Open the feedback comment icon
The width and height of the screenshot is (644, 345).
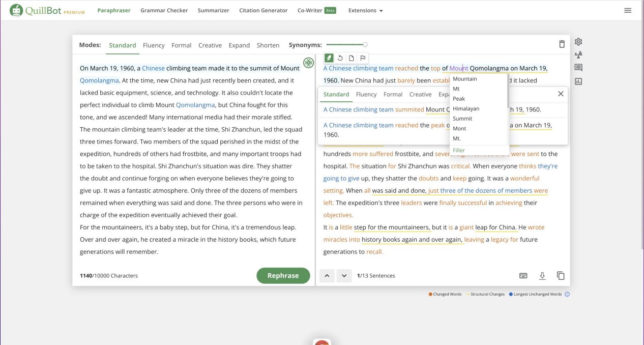578,68
